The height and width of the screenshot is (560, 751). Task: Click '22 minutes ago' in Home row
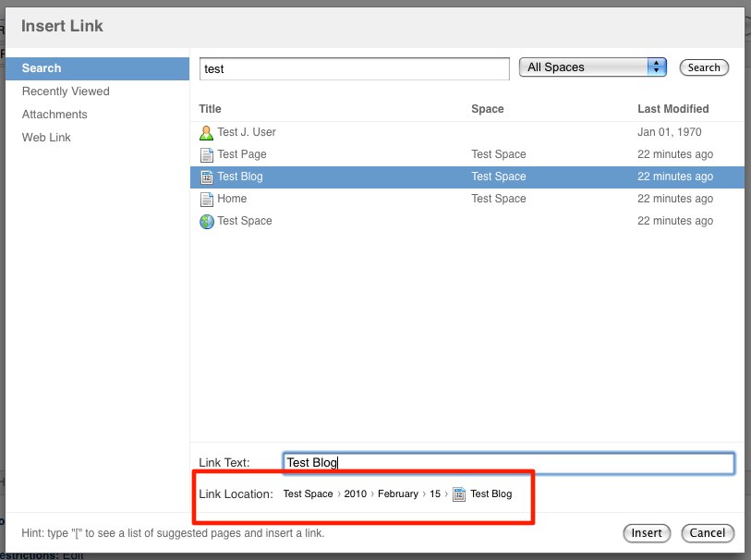tap(675, 199)
